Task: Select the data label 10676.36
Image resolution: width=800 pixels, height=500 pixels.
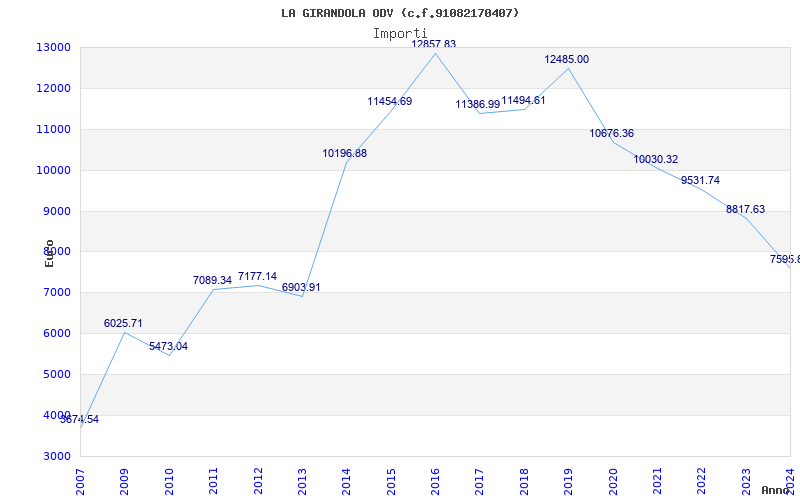Action: click(612, 134)
